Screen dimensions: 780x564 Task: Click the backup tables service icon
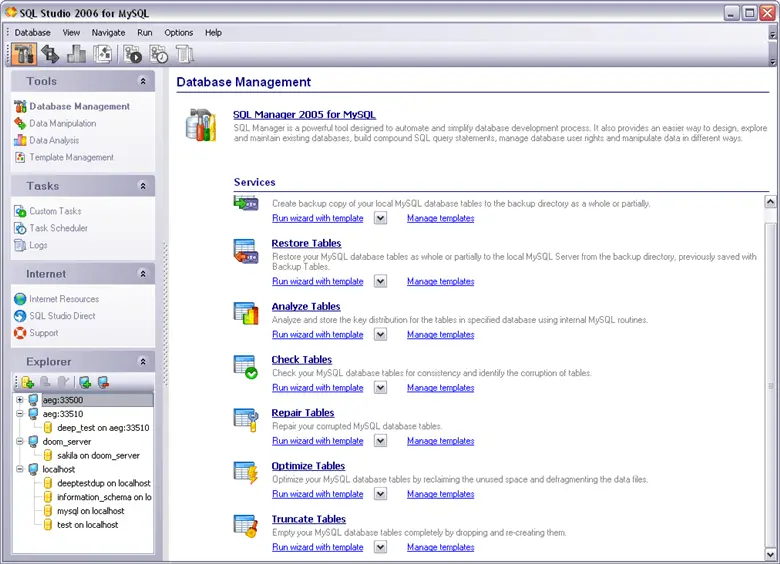click(x=246, y=203)
